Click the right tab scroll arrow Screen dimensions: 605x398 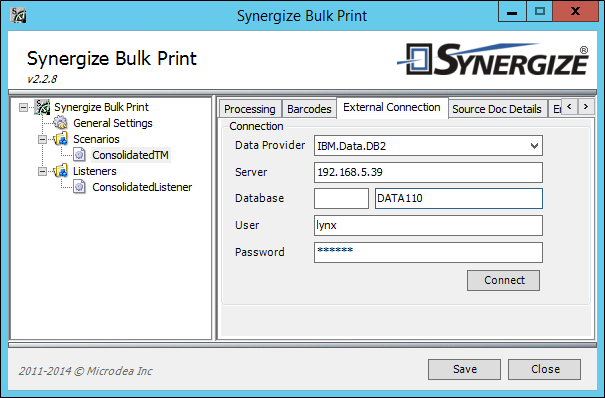point(586,106)
